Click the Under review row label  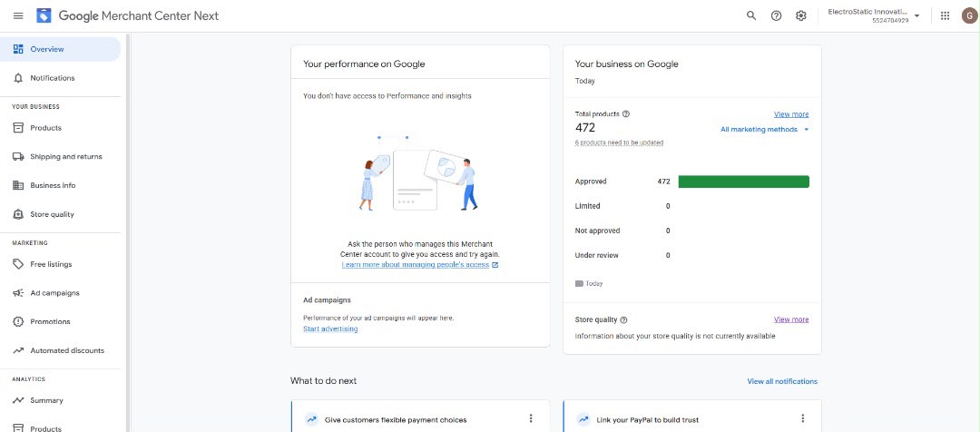[597, 256]
